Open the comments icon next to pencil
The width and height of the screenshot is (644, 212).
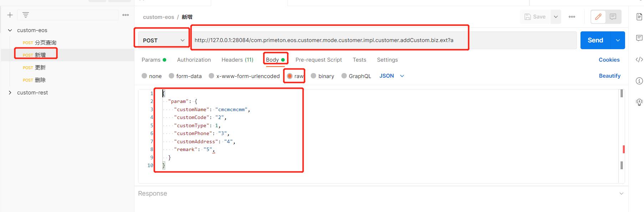click(x=613, y=17)
